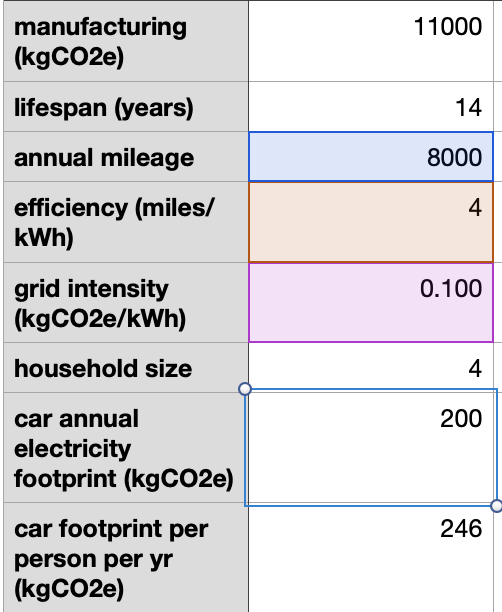Click the 'annual mileage' label cell
502x612 pixels.
[126, 157]
